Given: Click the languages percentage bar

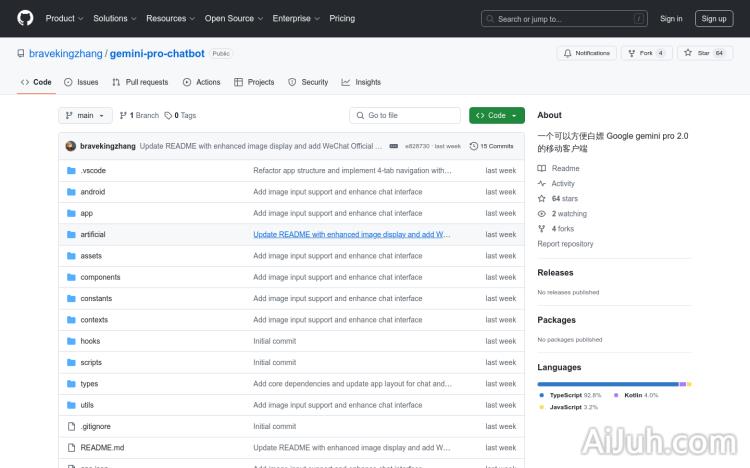Looking at the screenshot, I should click(614, 384).
